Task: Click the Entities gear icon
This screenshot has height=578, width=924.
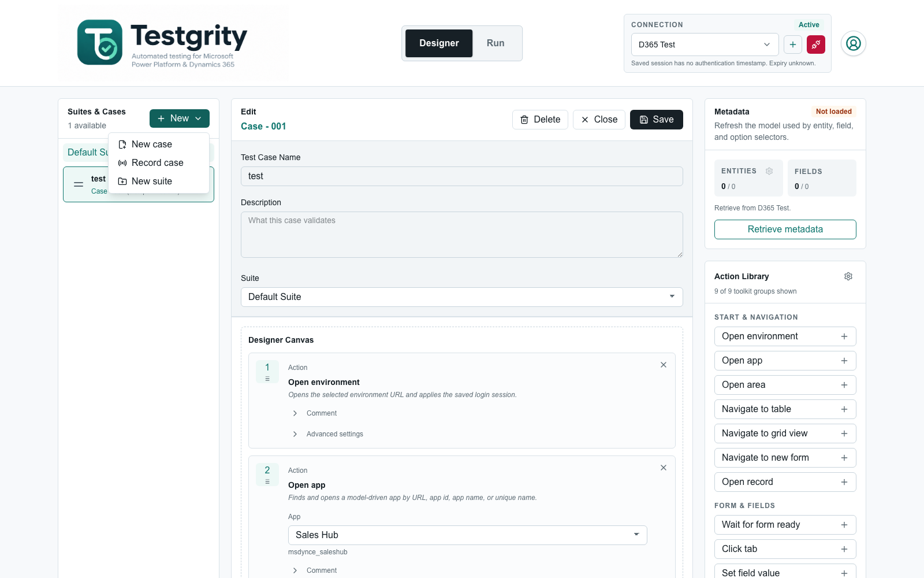Action: pos(769,171)
